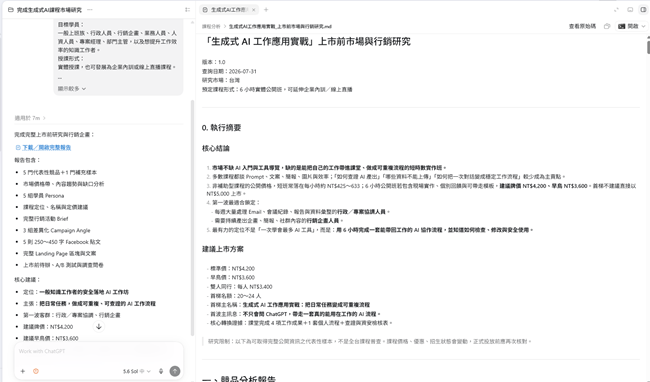Click the chat panel vertical scrollbar

192,218
